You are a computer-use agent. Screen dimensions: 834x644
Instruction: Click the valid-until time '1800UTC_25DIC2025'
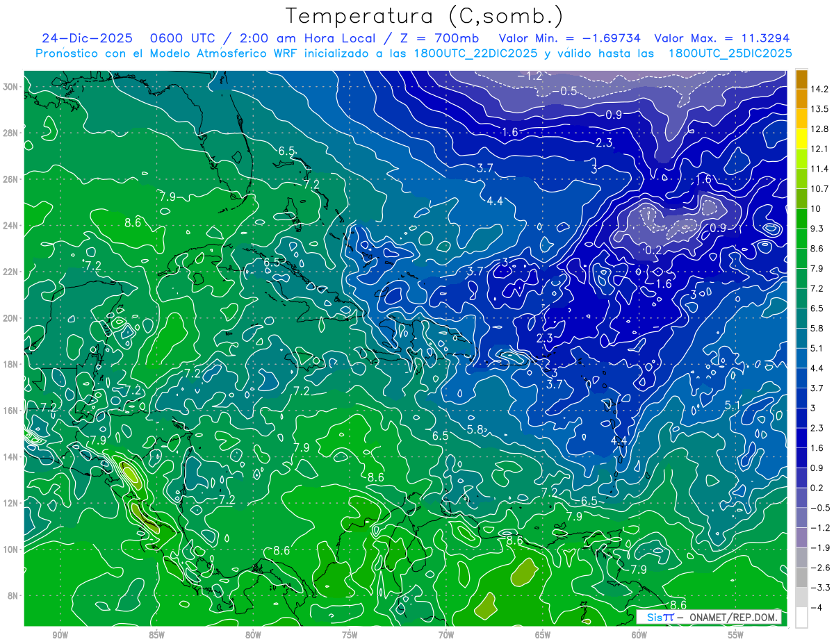click(x=730, y=53)
